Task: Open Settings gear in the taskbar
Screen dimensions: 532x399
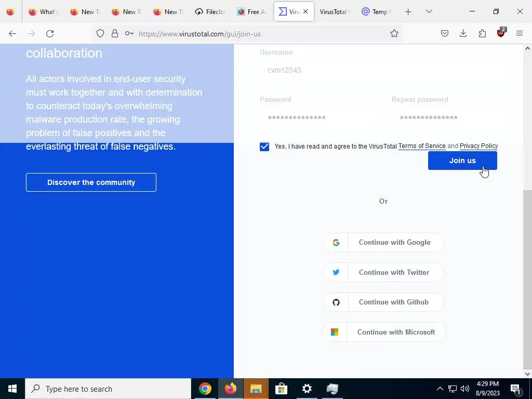Action: point(307,389)
